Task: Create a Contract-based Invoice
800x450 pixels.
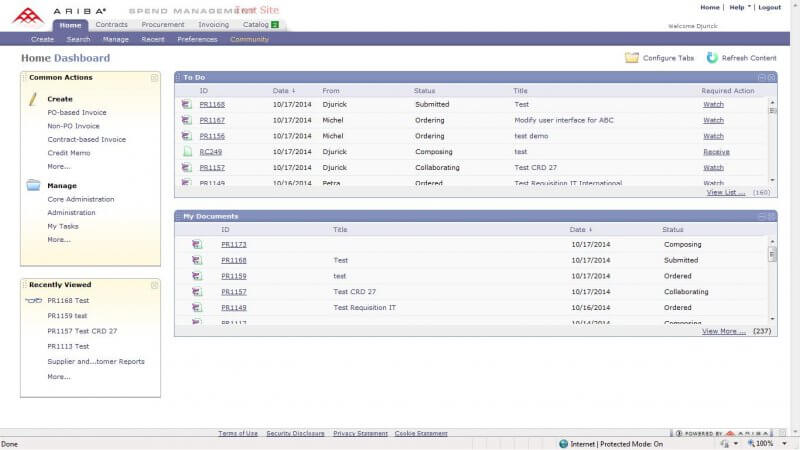Action: click(x=87, y=139)
